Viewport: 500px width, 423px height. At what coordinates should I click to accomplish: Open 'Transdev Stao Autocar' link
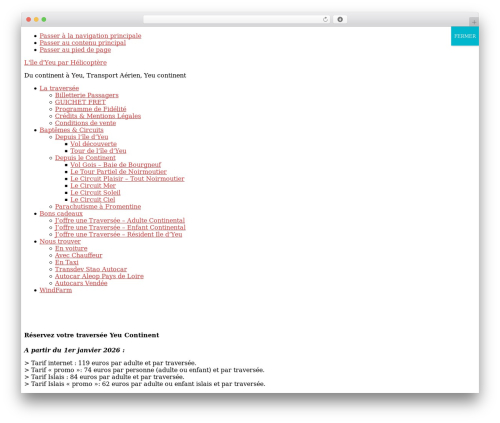(x=91, y=269)
